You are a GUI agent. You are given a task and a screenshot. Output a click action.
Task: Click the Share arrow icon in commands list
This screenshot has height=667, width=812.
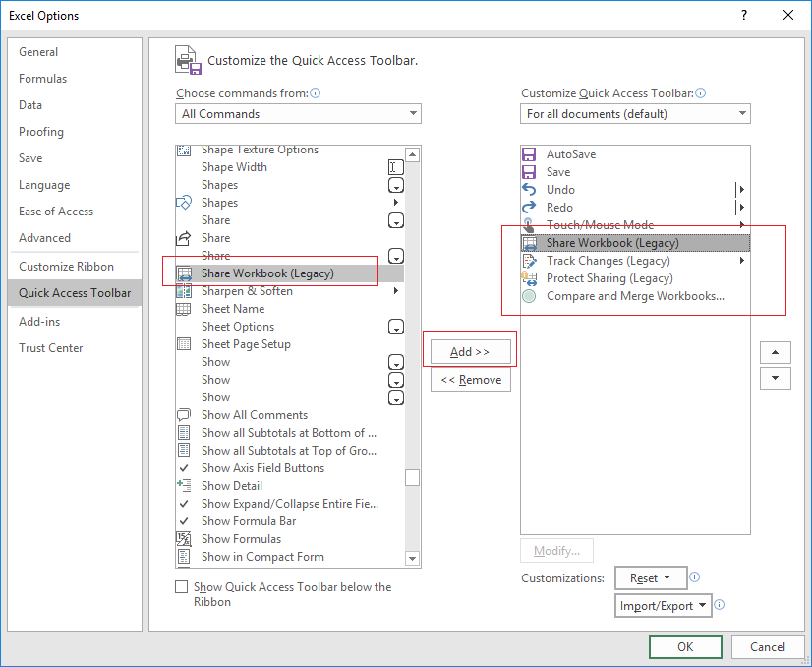tap(184, 238)
